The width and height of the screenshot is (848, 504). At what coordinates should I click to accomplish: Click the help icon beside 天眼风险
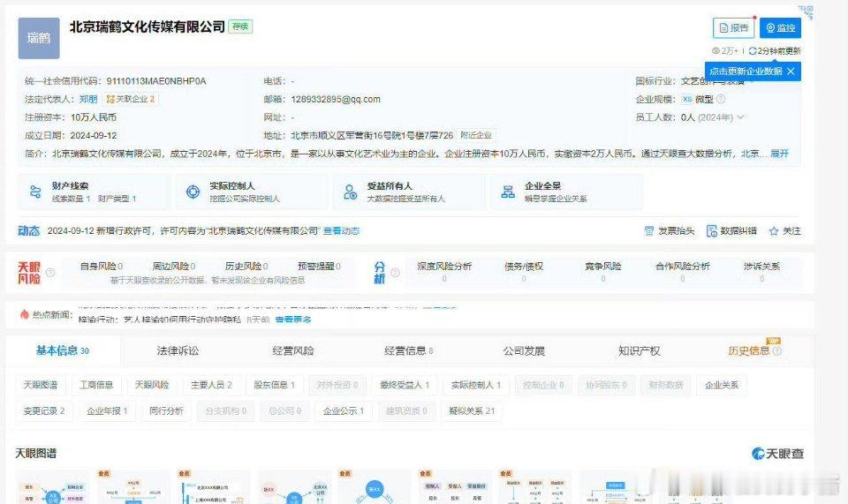point(50,273)
